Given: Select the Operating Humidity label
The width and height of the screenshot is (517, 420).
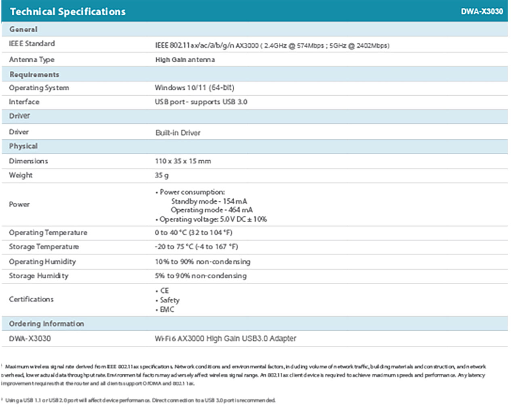Looking at the screenshot, I should [x=42, y=262].
